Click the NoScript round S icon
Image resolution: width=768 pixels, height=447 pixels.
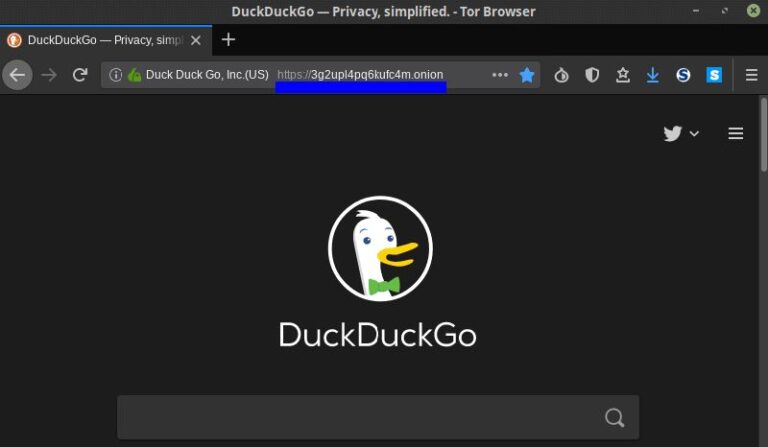[683, 75]
